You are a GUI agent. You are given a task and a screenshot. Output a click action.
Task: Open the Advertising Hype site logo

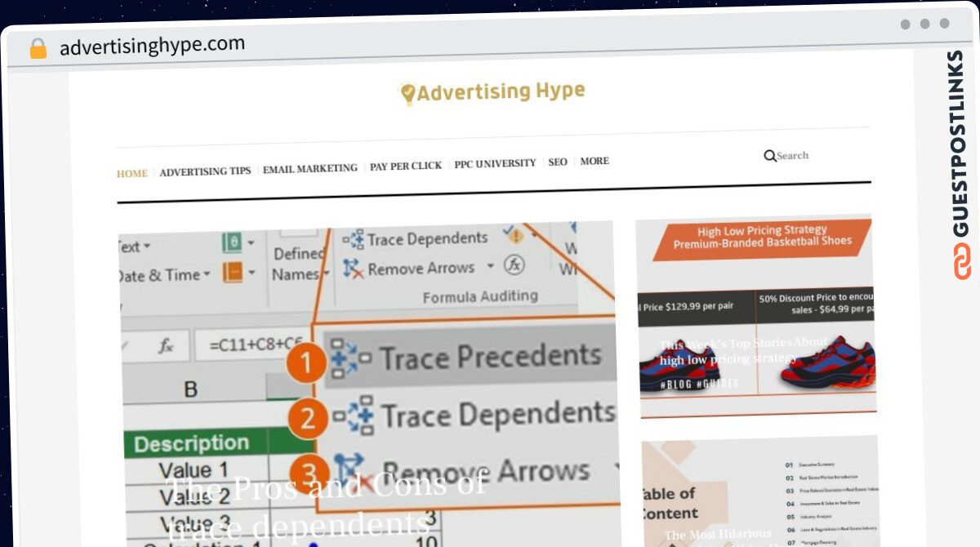click(492, 92)
